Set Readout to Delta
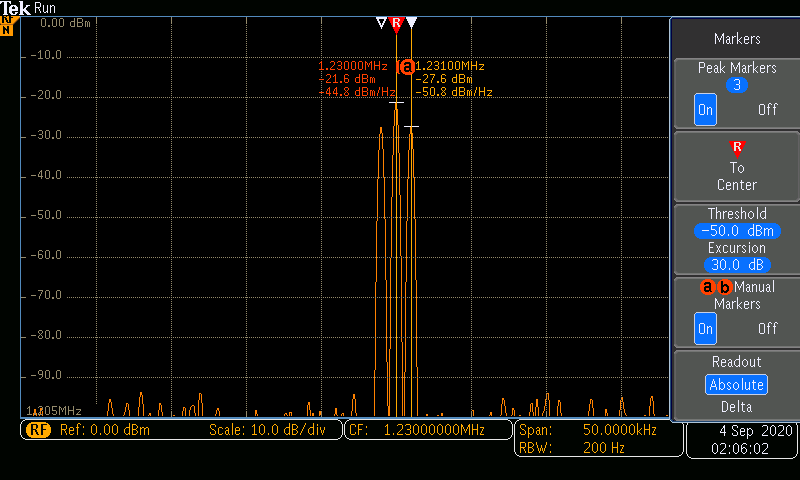 point(736,407)
